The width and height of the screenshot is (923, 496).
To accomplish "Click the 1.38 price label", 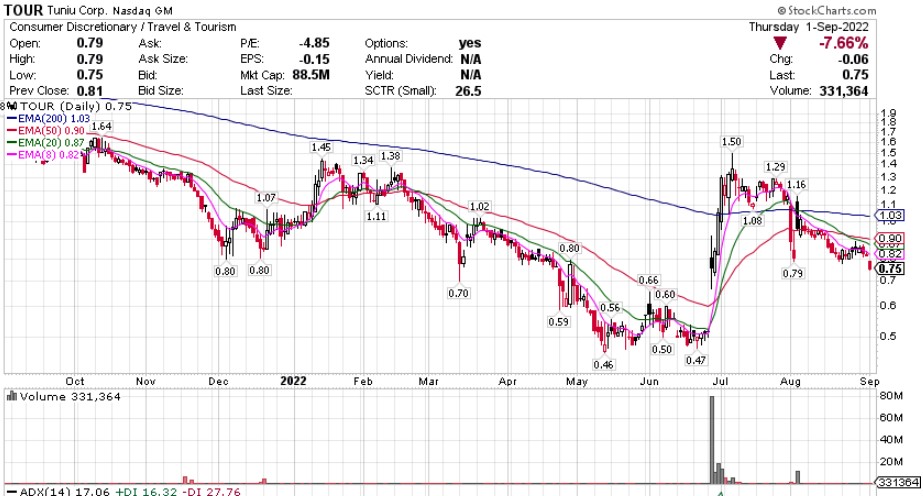I will pos(390,156).
